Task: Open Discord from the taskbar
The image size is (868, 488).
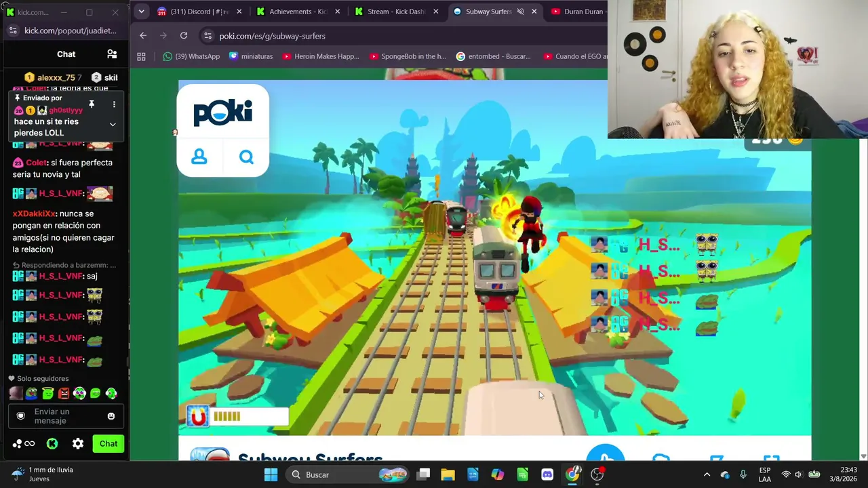Action: pyautogui.click(x=547, y=474)
